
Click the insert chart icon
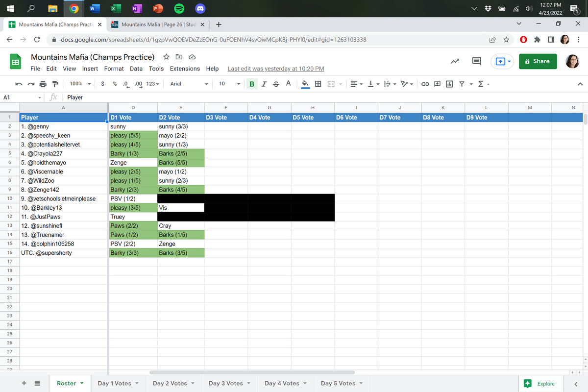449,84
